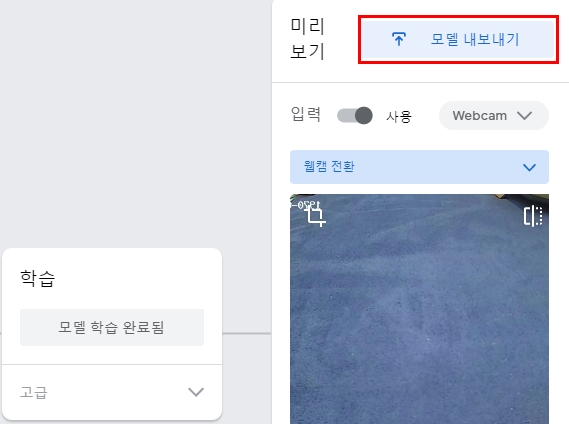Select the 학습 card heading
The width and height of the screenshot is (569, 424).
(x=37, y=278)
